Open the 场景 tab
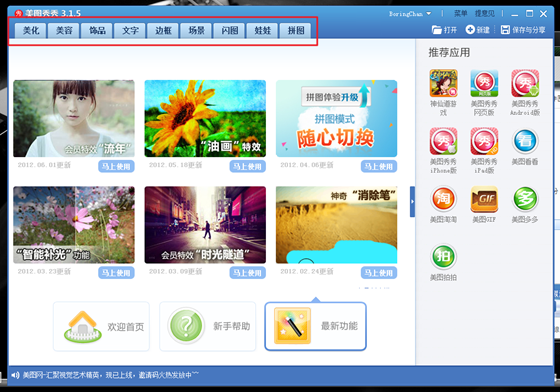The width and height of the screenshot is (560, 392). 196,30
